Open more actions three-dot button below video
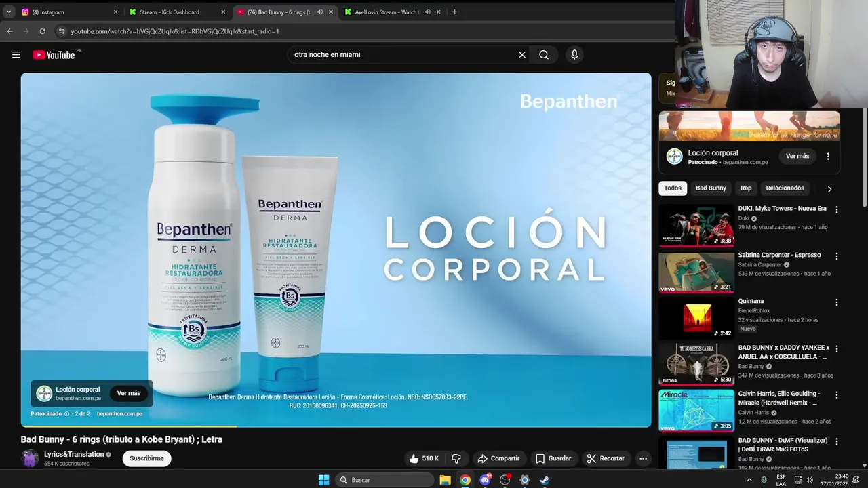868x488 pixels. [x=643, y=459]
